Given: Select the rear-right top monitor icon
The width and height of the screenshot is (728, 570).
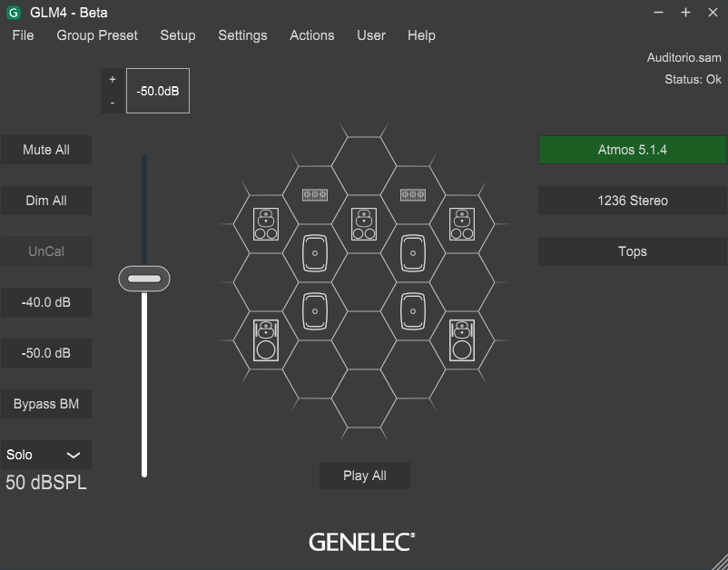Looking at the screenshot, I should pos(412,313).
